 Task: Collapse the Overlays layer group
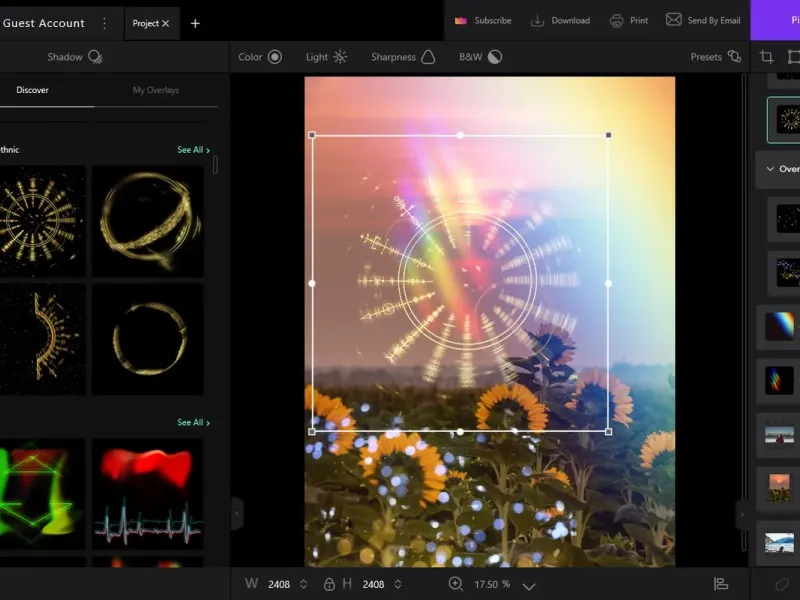click(x=768, y=169)
